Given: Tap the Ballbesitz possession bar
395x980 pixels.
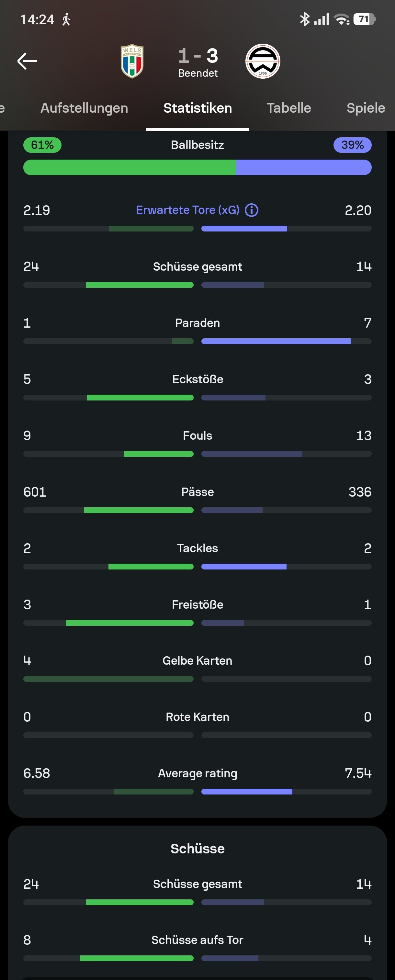Looking at the screenshot, I should [x=198, y=167].
